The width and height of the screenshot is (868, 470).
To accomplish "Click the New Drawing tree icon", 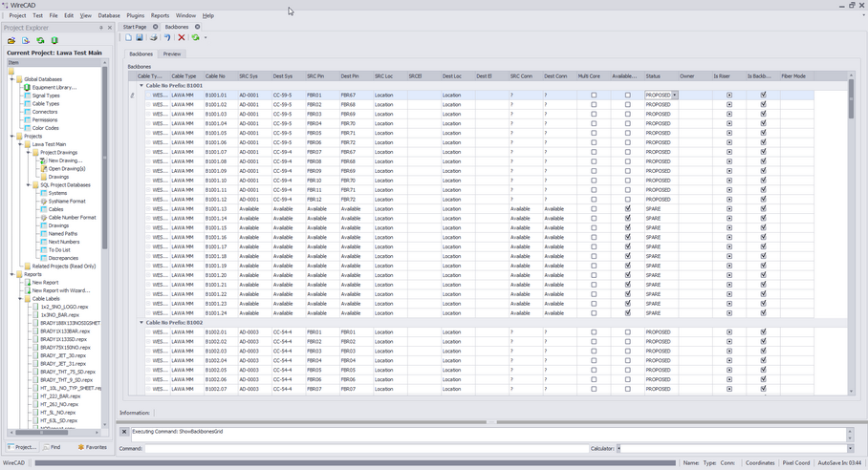I will tap(43, 160).
